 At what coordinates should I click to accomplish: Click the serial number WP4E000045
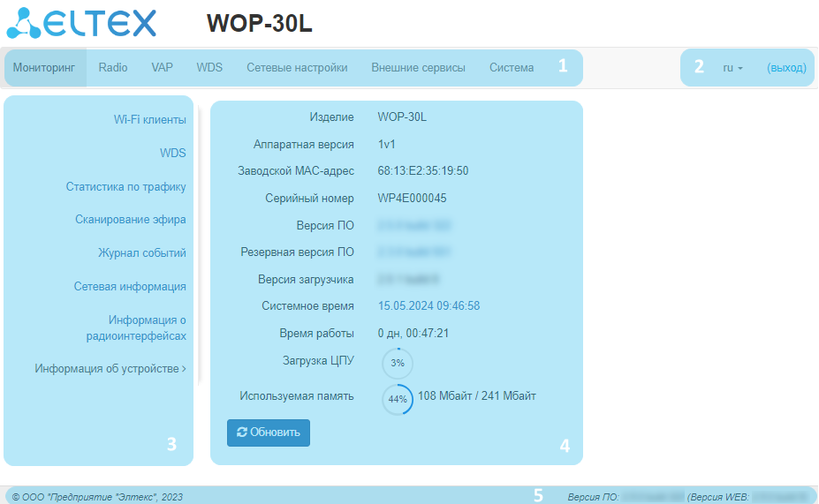[412, 199]
